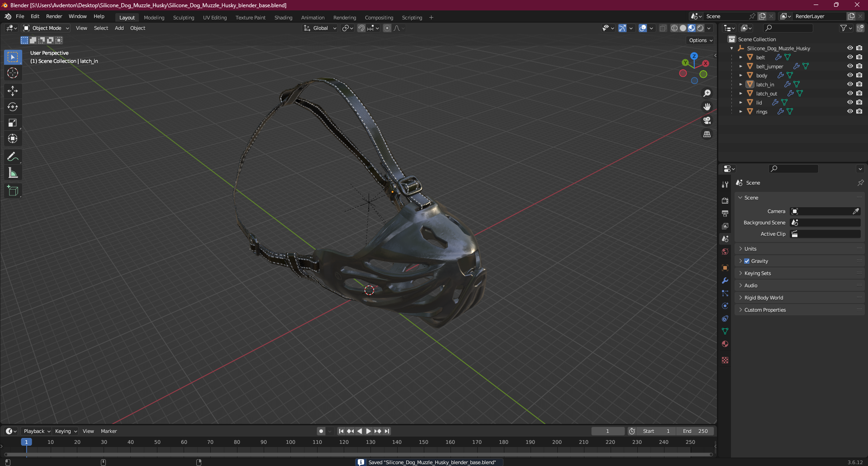Screen dimensions: 868x466
Task: Open the Object Data properties tab
Action: pyautogui.click(x=725, y=331)
